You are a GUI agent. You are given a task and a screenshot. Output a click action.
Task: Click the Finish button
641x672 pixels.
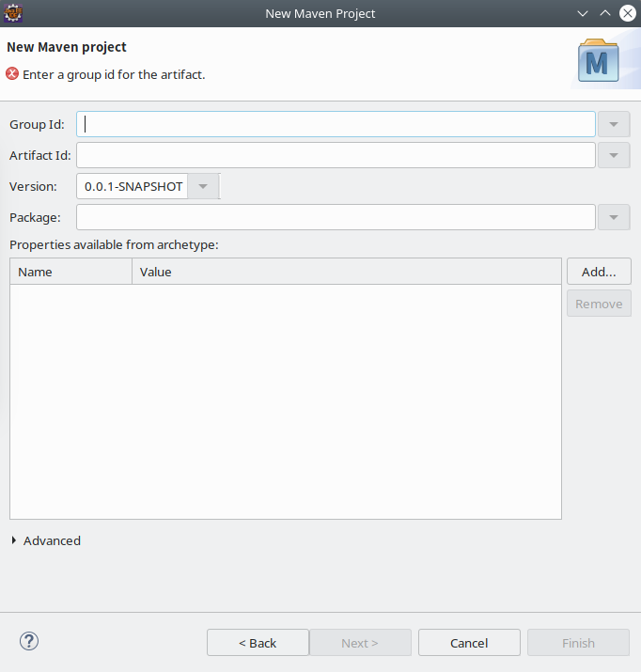click(x=578, y=643)
